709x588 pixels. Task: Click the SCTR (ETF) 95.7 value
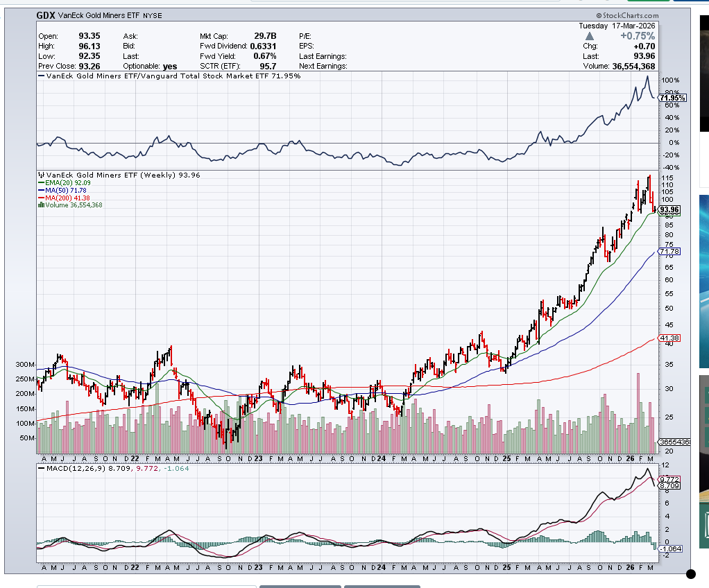[268, 66]
